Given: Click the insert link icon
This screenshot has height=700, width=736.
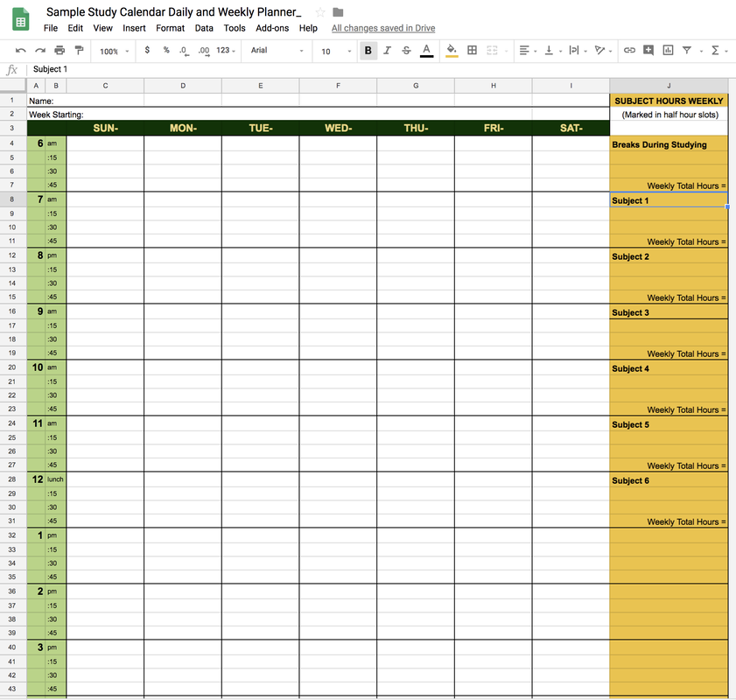Looking at the screenshot, I should (x=629, y=51).
